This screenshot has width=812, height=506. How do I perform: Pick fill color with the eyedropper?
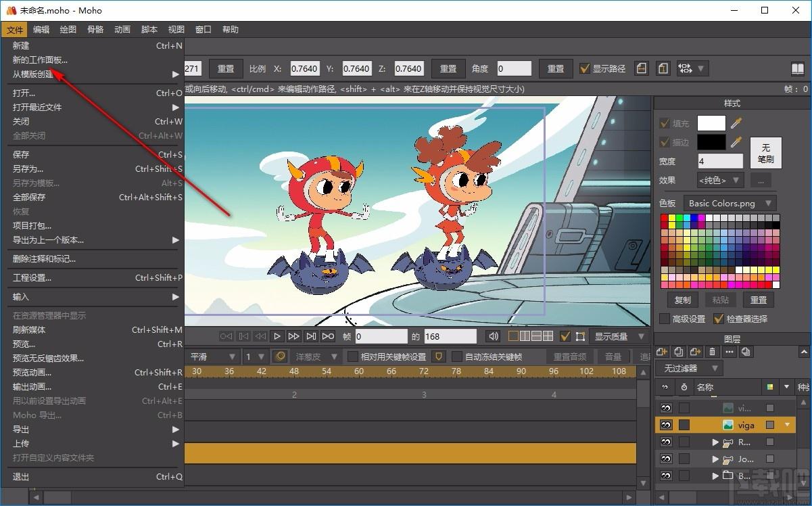736,123
